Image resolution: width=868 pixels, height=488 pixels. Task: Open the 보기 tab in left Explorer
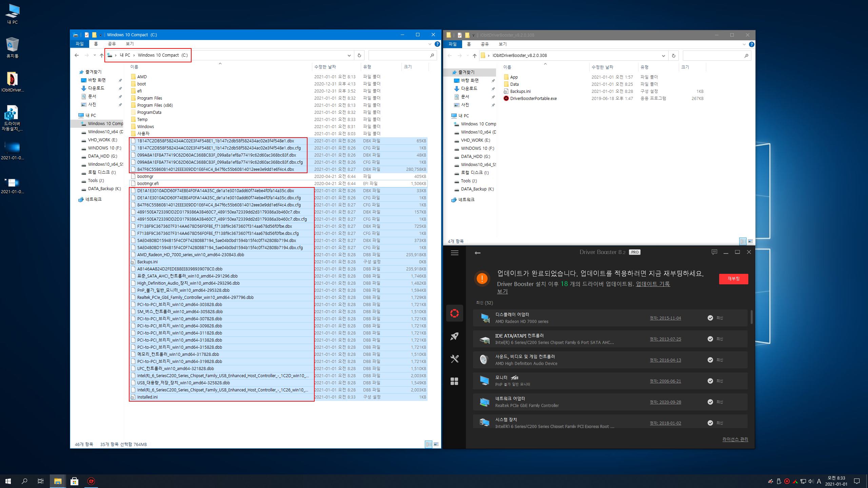(x=130, y=44)
